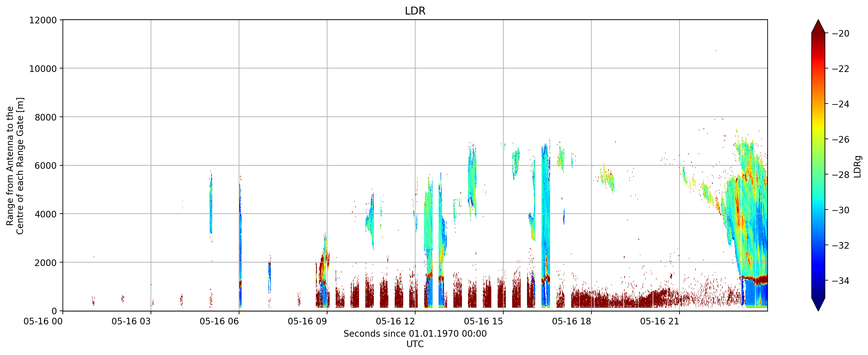
Task: Click 'Seconds since 01.01.1970 00:00' axis label
Action: (x=415, y=334)
